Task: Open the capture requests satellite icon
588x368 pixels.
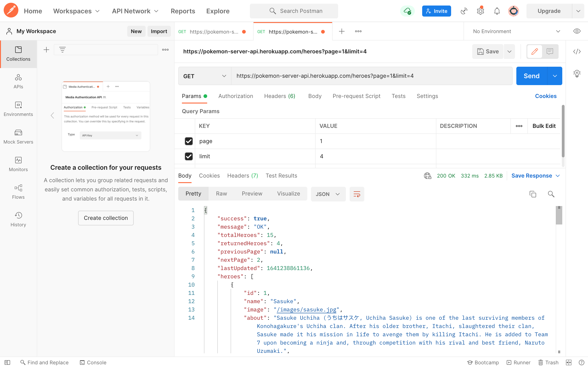Action: [x=464, y=11]
